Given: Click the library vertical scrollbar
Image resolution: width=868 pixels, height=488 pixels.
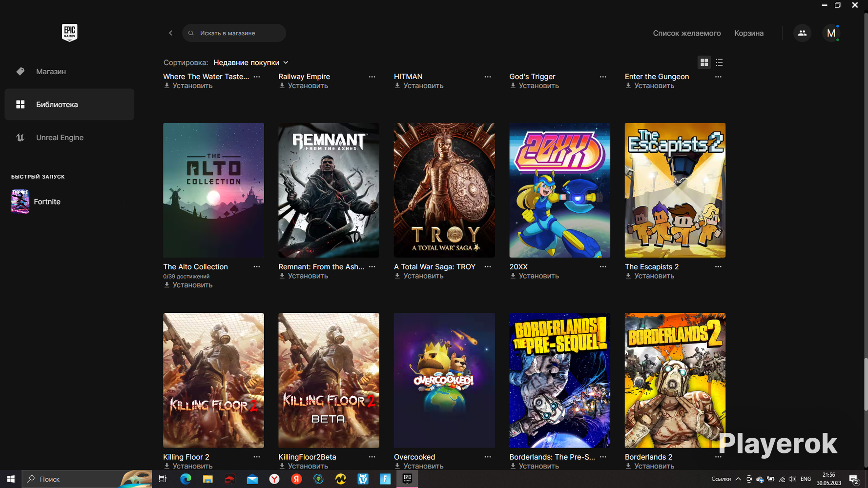Looking at the screenshot, I should click(x=866, y=385).
